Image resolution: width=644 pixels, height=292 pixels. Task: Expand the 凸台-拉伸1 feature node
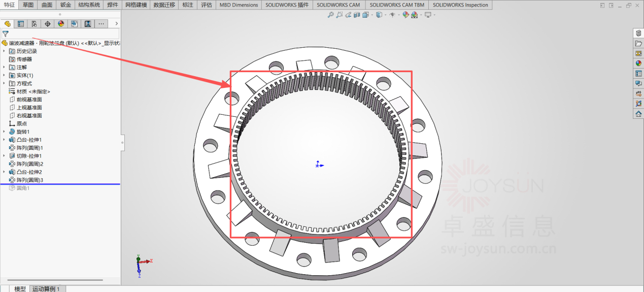(x=4, y=140)
